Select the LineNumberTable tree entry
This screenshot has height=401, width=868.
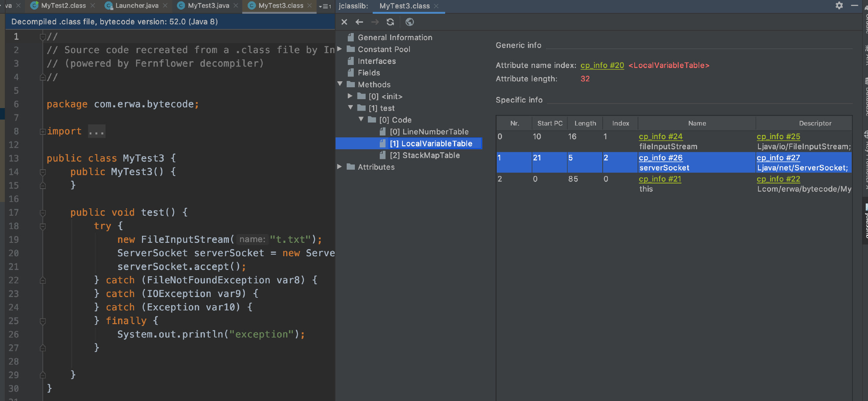[x=435, y=131]
